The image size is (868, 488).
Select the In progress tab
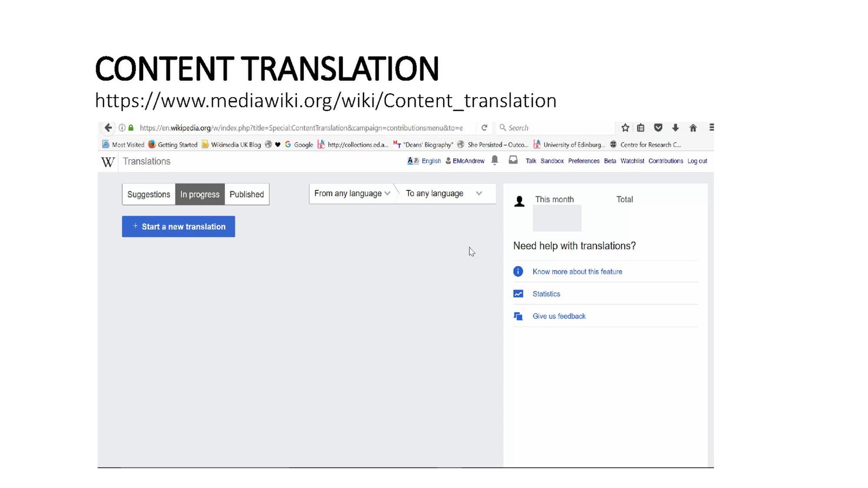(x=200, y=194)
